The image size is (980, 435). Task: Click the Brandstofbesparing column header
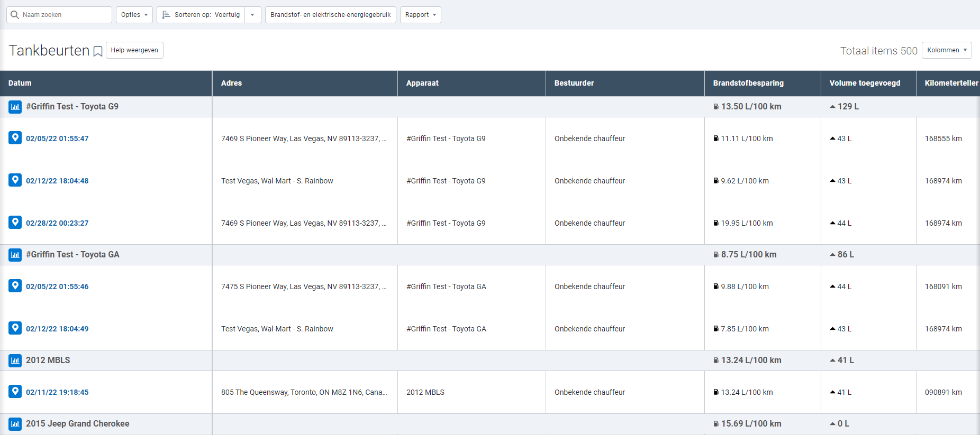[748, 83]
